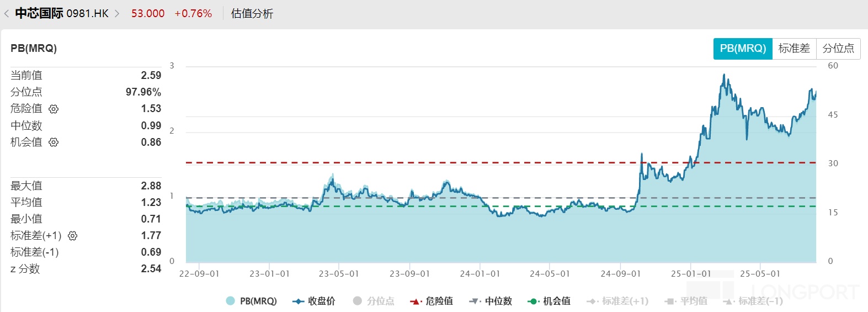
Task: Enable 分位点 series in chart legend
Action: (374, 301)
